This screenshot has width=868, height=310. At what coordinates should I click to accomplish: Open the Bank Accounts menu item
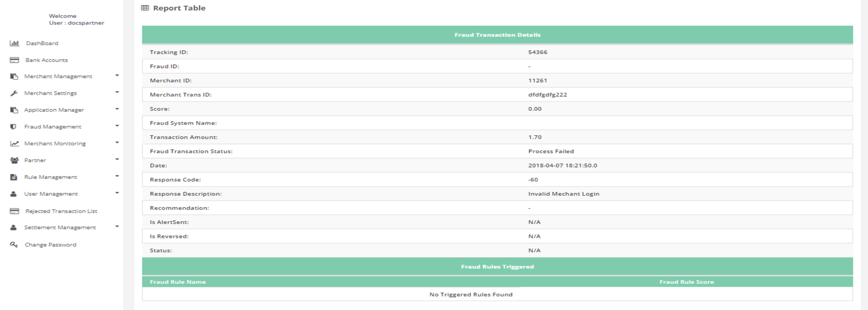[x=46, y=60]
